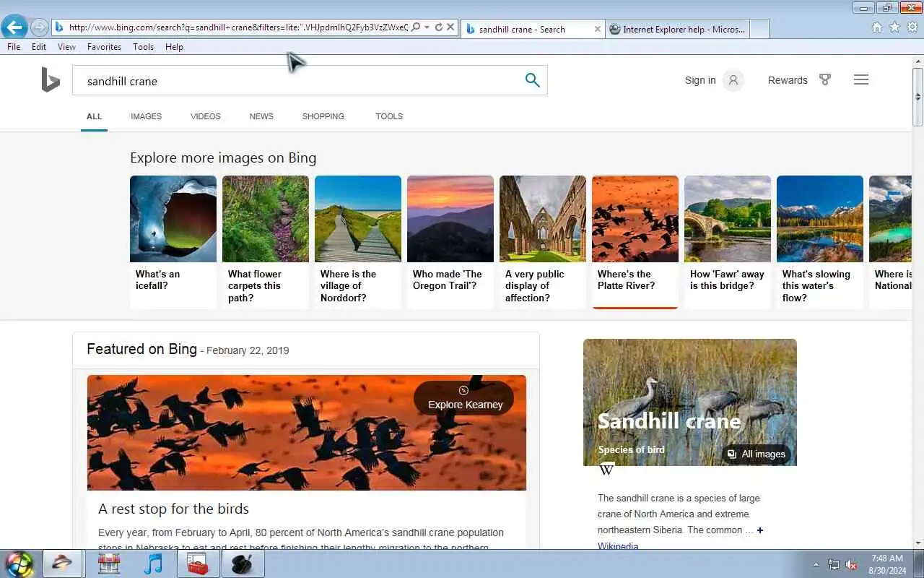Click the Bing logo
Viewport: 924px width, 578px height.
[50, 79]
